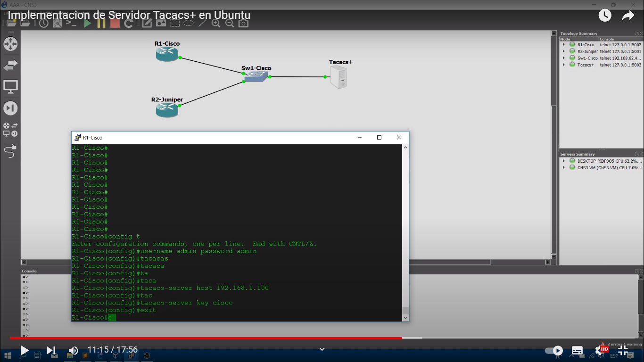Viewport: 644px width, 362px height.
Task: Click the Add a note icon
Action: point(147,23)
